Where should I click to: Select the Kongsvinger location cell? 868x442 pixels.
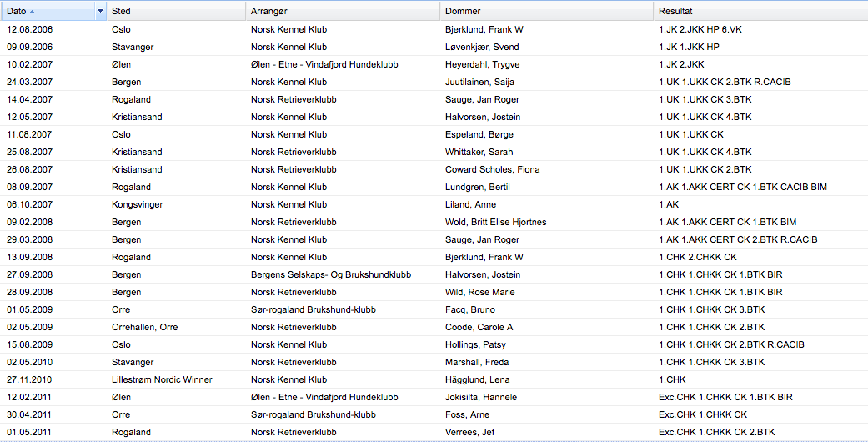point(138,205)
